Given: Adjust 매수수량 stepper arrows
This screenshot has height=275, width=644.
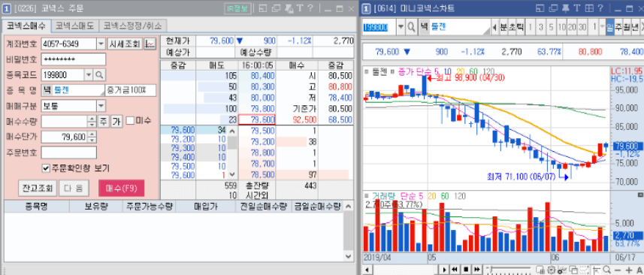Looking at the screenshot, I should click(92, 121).
